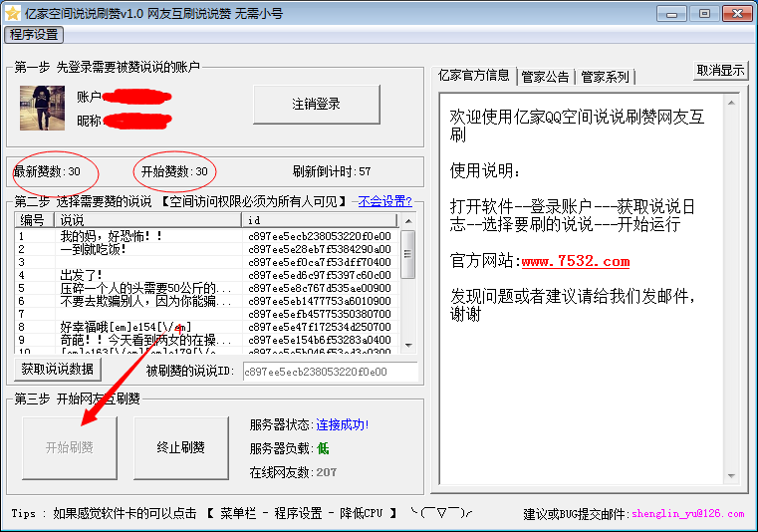Click the 开始赞数:30 counter
Screen dimensions: 758x532
[174, 171]
